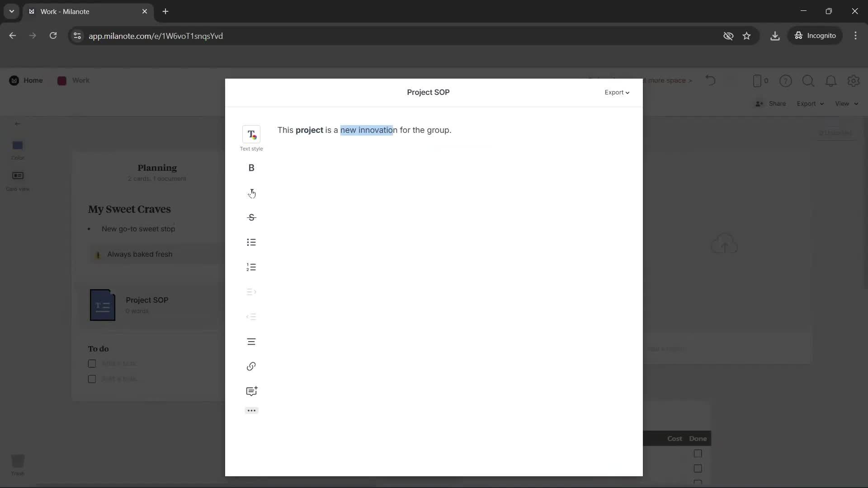
Task: Tick the top checkbox in the Done column
Action: click(697, 454)
